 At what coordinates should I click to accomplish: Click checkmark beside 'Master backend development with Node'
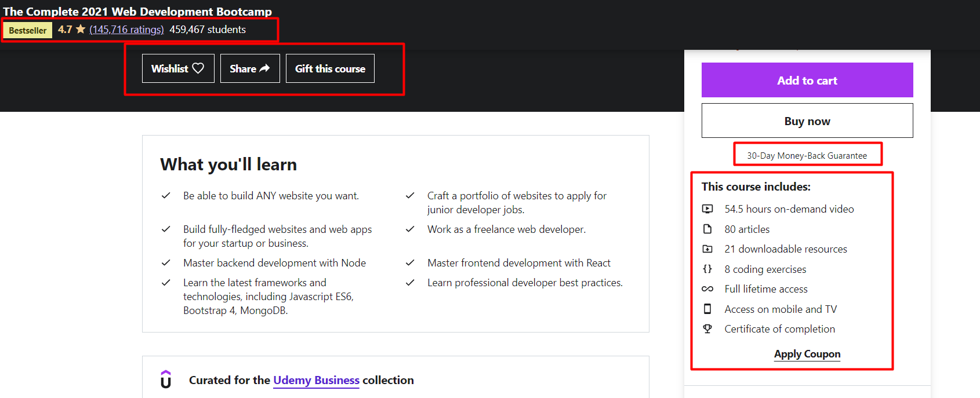(166, 263)
